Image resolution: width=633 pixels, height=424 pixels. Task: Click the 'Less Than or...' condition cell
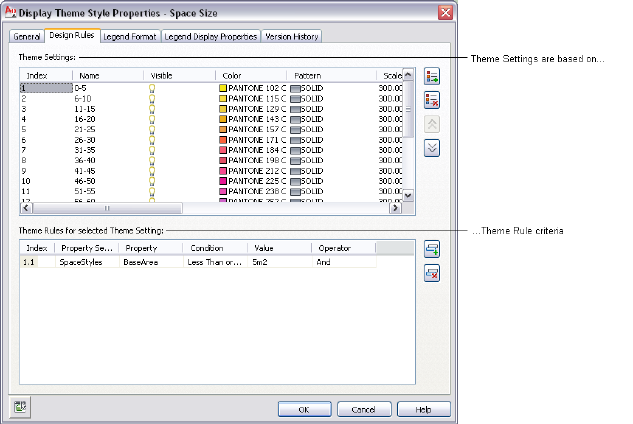coord(215,262)
